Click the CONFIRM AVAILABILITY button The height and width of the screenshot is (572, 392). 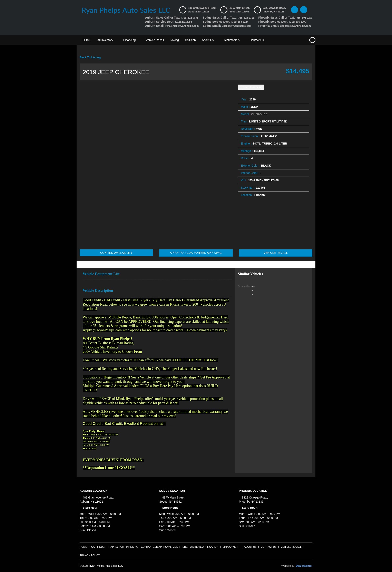click(x=116, y=253)
